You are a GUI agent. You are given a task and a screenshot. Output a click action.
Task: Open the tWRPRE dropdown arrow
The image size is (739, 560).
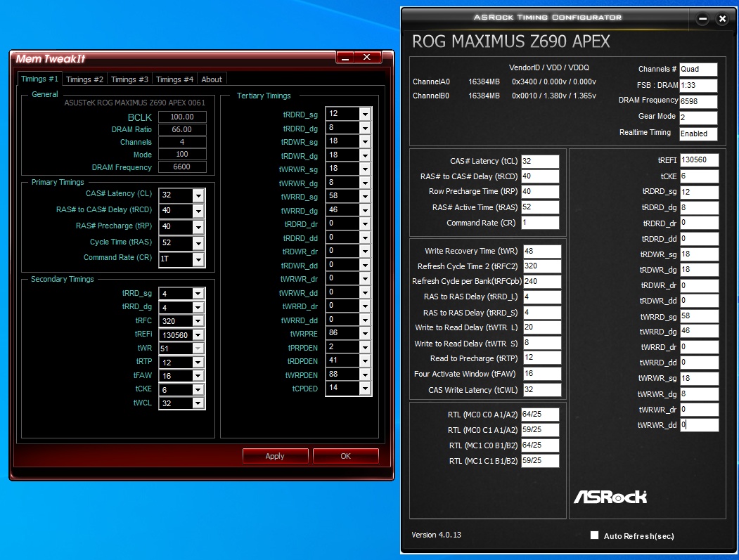tap(365, 333)
